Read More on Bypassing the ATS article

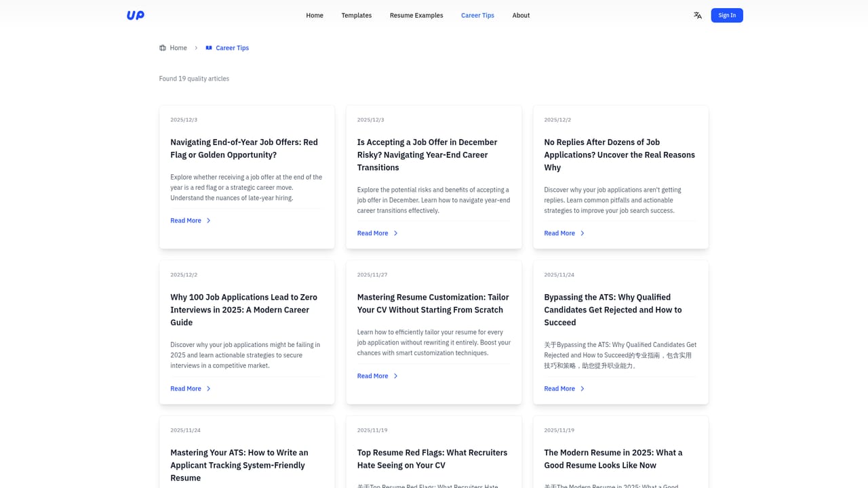point(559,389)
